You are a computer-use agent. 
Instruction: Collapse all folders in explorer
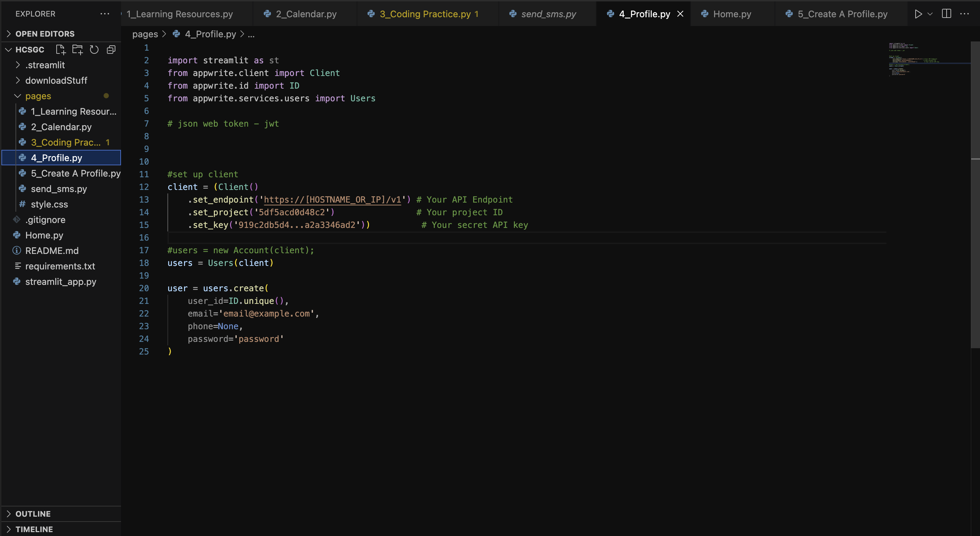point(111,50)
